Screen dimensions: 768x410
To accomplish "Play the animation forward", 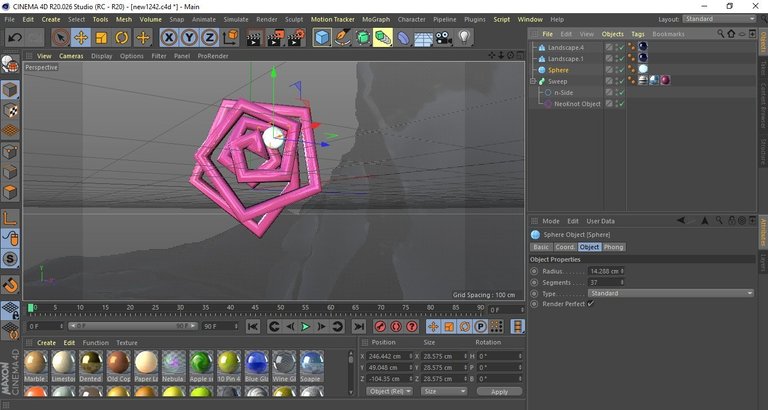I will pyautogui.click(x=305, y=326).
